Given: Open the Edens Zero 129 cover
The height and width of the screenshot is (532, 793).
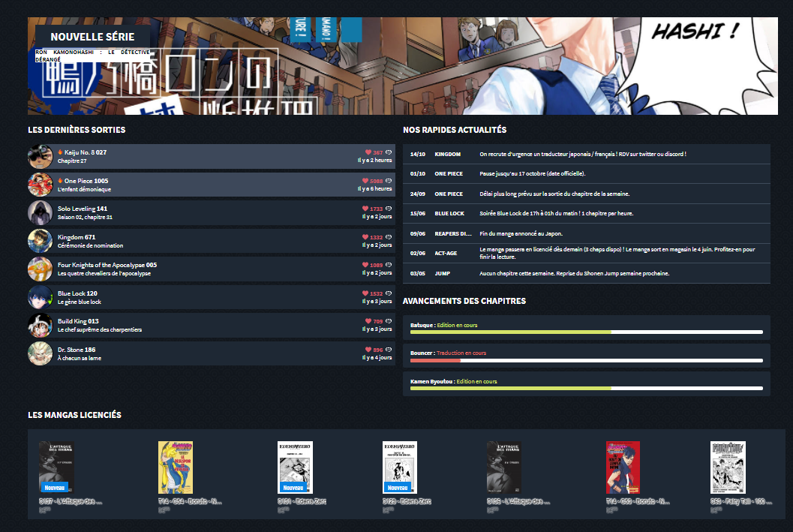Looking at the screenshot, I should point(400,467).
